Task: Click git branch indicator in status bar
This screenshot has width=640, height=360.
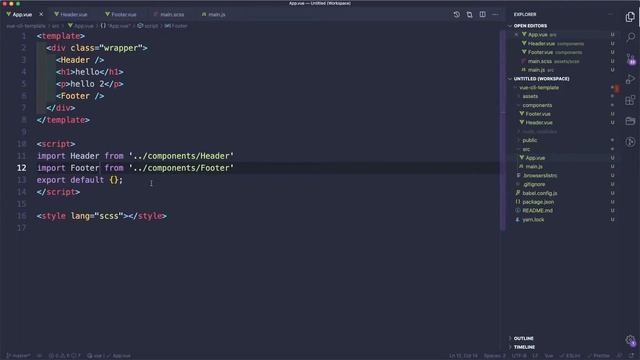Action: click(18, 356)
